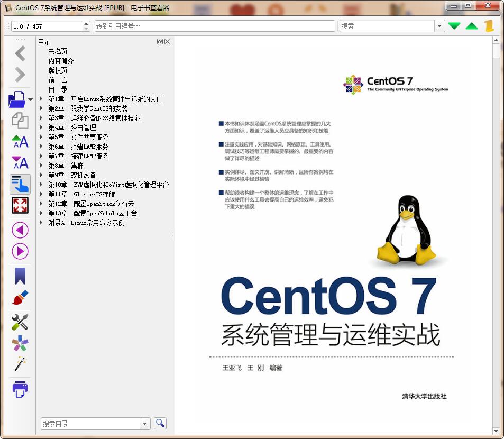Go forward with the right chevron icon

[20, 75]
